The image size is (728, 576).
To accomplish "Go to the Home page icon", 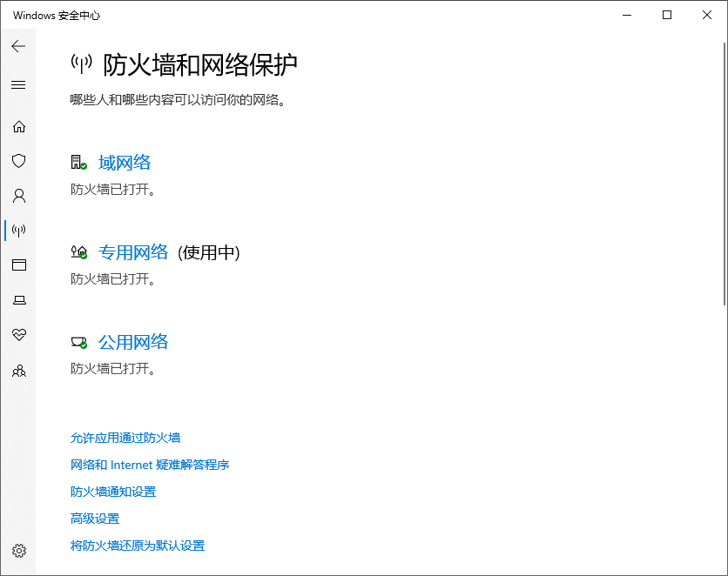I will [19, 127].
